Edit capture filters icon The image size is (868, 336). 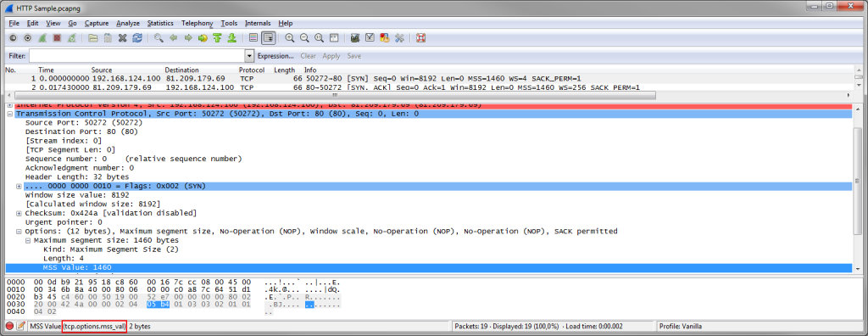point(355,38)
